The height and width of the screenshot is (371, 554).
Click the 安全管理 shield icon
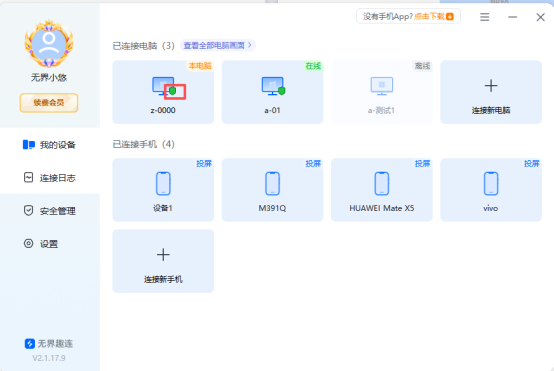28,211
